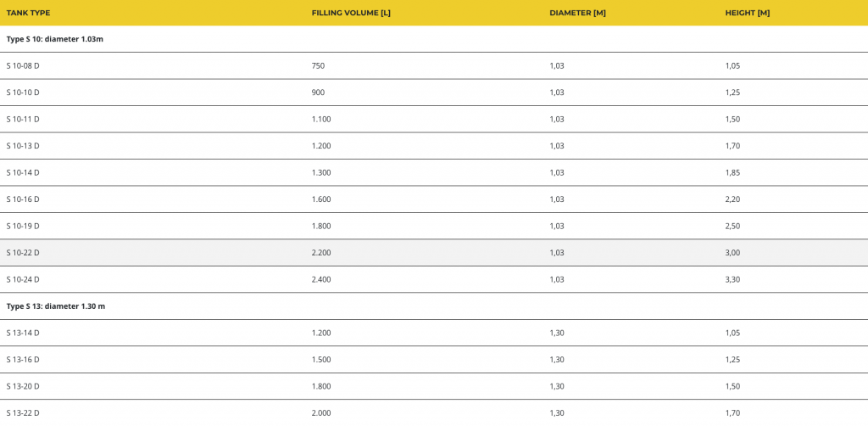
Task: Click the 2,20 height value for S 10-16 D
Action: 732,199
